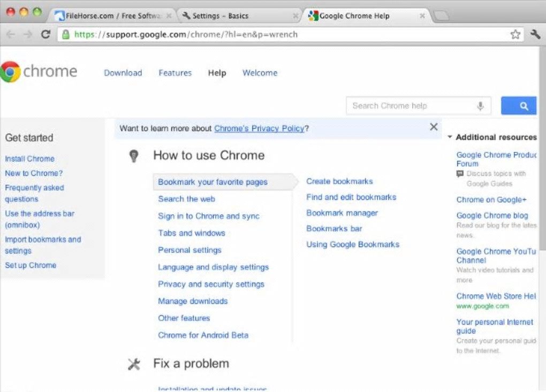Open the wrench menu icon
The width and height of the screenshot is (546, 392).
point(535,35)
